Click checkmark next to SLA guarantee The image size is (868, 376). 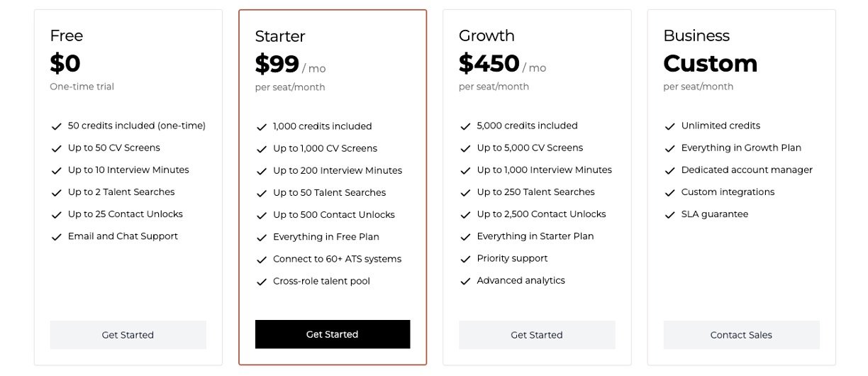click(x=669, y=215)
